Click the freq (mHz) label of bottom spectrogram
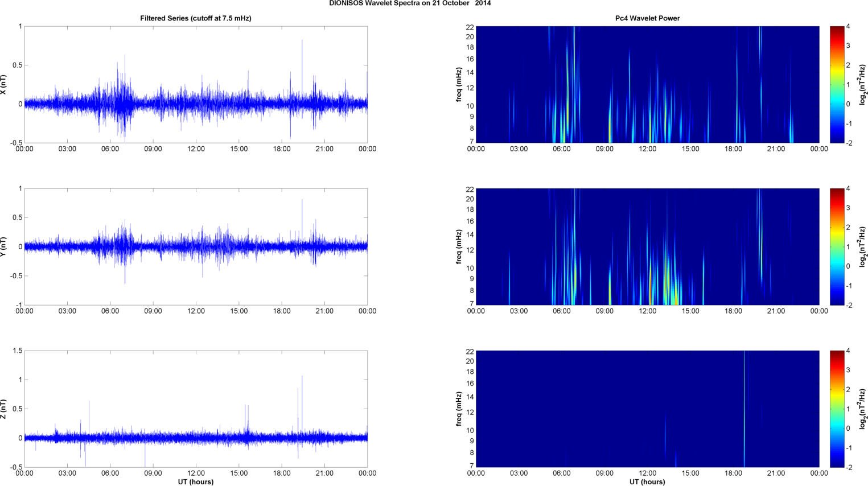This screenshot has height=486, width=868. (459, 409)
